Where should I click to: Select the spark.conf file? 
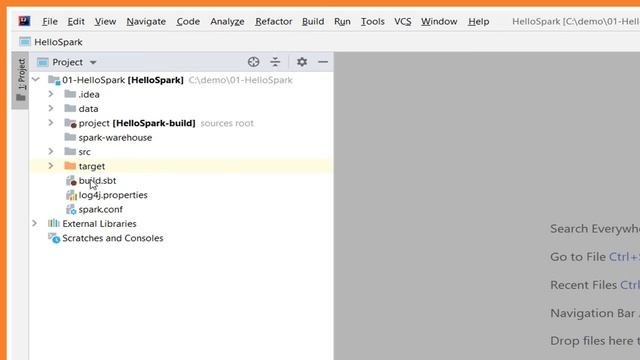coord(182,209)
